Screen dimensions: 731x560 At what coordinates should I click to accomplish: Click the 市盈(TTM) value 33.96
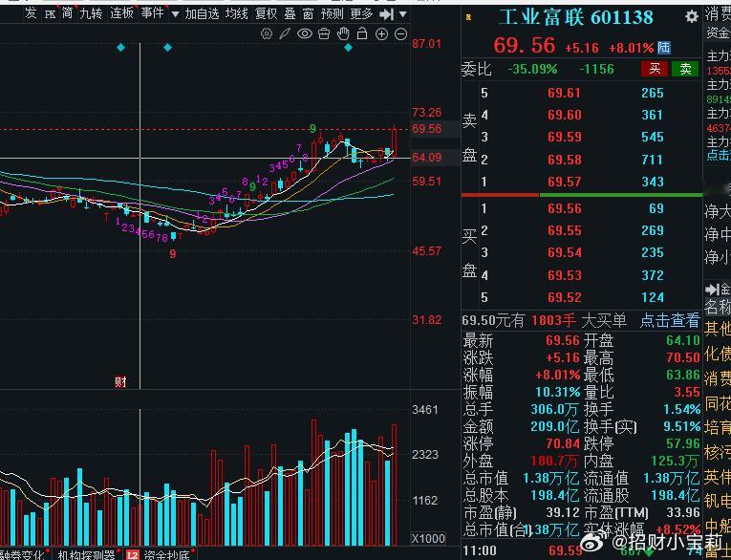683,512
